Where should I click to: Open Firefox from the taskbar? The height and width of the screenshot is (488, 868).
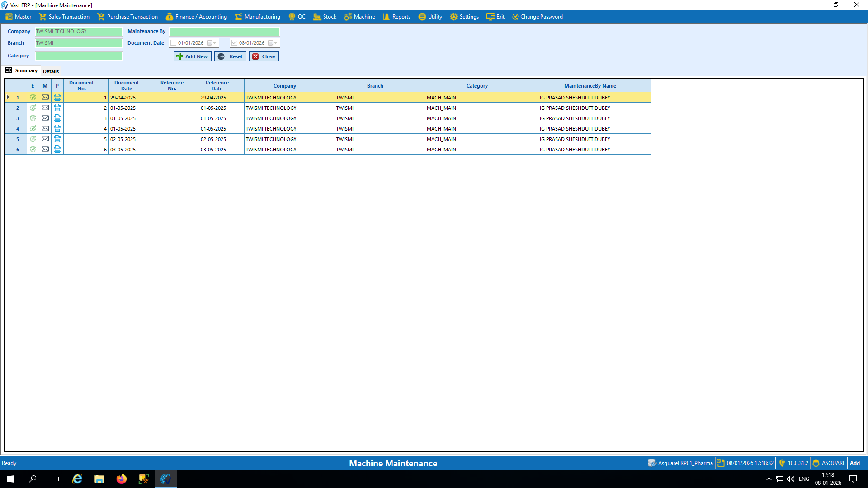(121, 479)
